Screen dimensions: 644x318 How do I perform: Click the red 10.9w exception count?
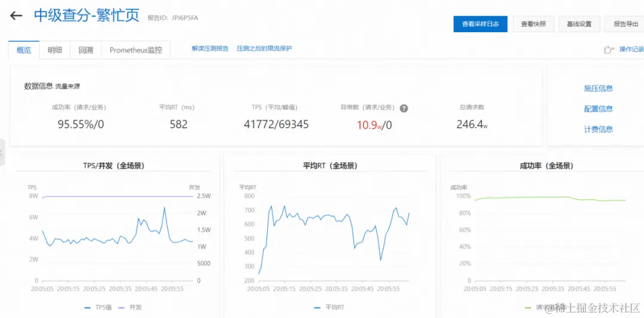(369, 125)
